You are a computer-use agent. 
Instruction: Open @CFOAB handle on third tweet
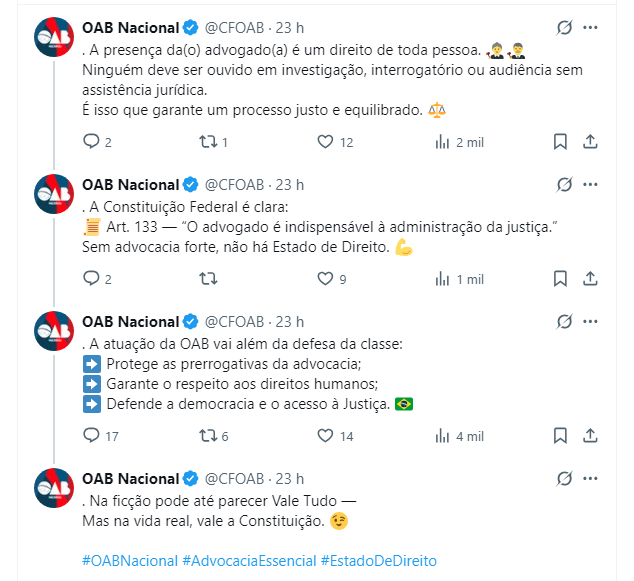pyautogui.click(x=237, y=321)
